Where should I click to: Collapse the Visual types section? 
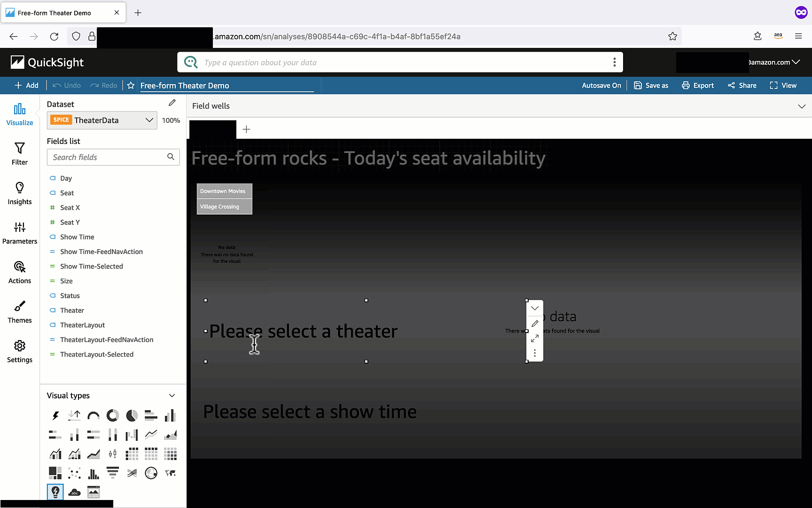172,396
